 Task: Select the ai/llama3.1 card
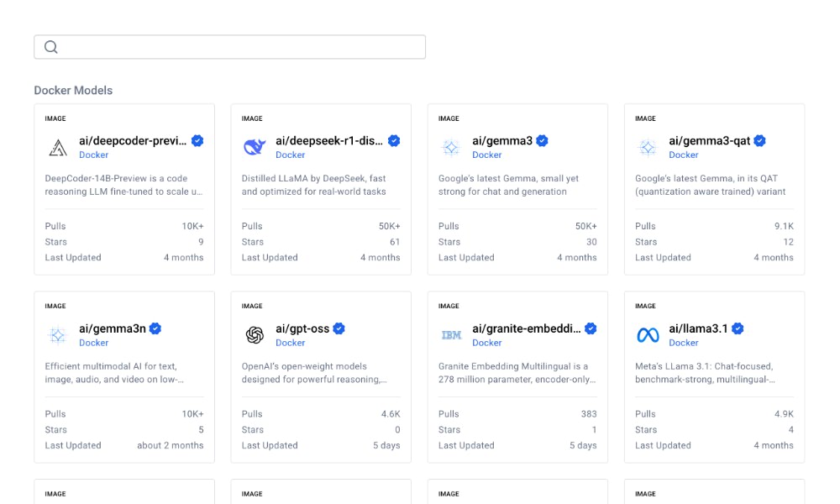[713, 376]
